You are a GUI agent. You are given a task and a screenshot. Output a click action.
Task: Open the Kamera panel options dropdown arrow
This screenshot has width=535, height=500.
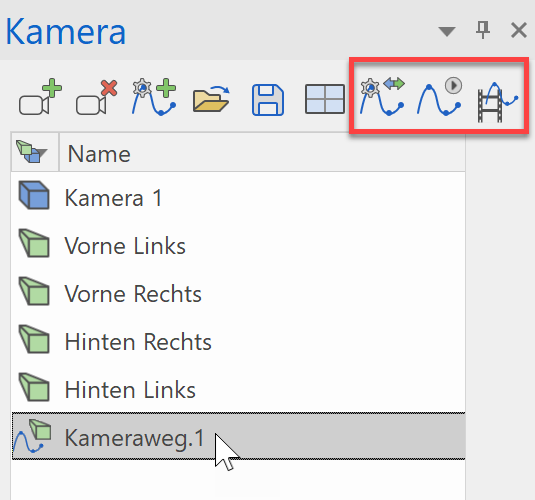coord(447,31)
